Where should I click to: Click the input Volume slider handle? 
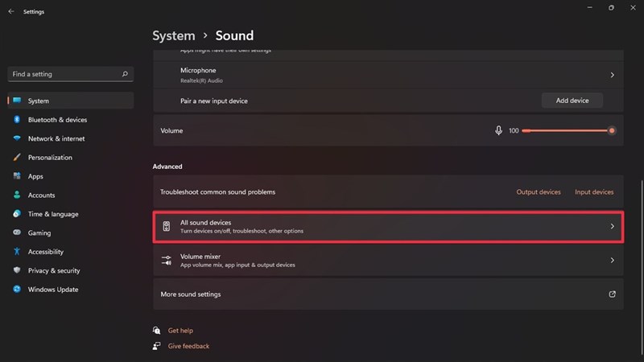click(612, 130)
